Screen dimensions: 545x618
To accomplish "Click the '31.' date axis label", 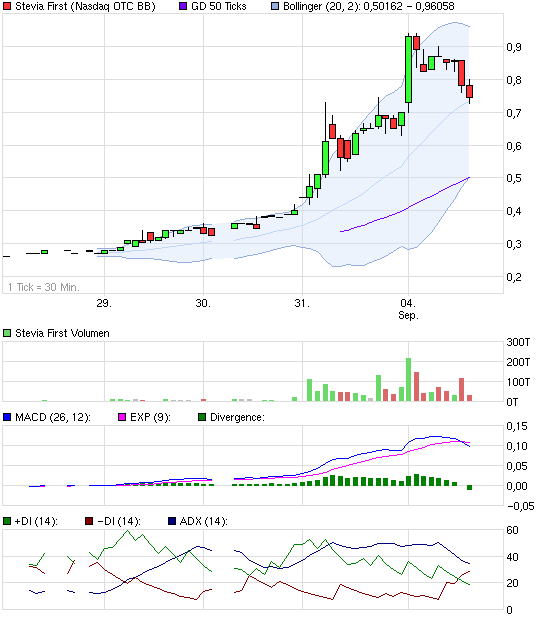I will (x=302, y=303).
